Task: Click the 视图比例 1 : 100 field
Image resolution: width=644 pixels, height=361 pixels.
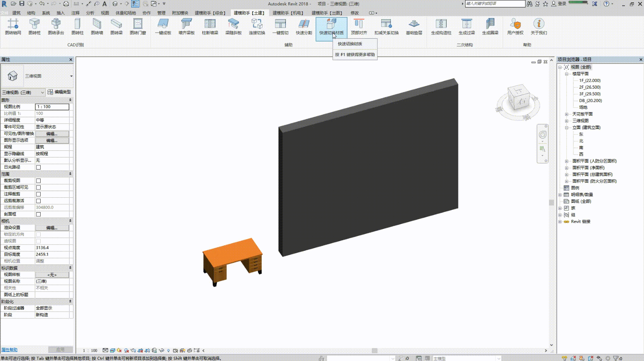Action: 52,107
